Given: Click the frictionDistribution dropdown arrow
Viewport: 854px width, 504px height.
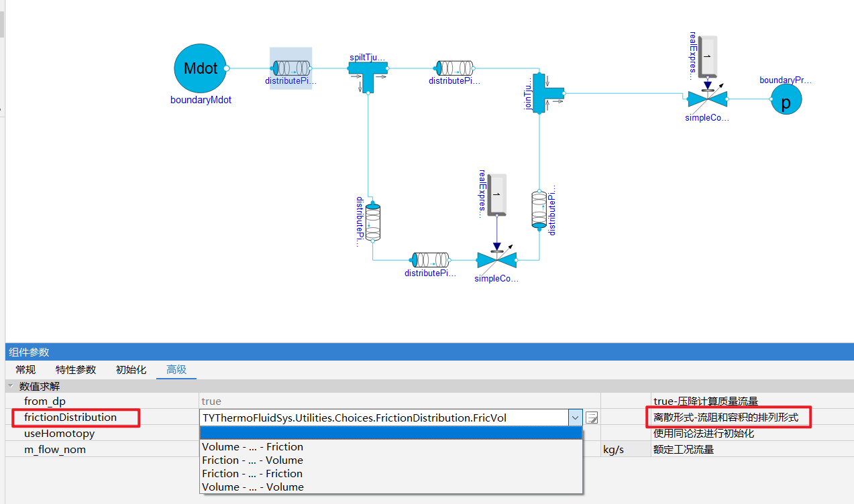Looking at the screenshot, I should point(575,418).
